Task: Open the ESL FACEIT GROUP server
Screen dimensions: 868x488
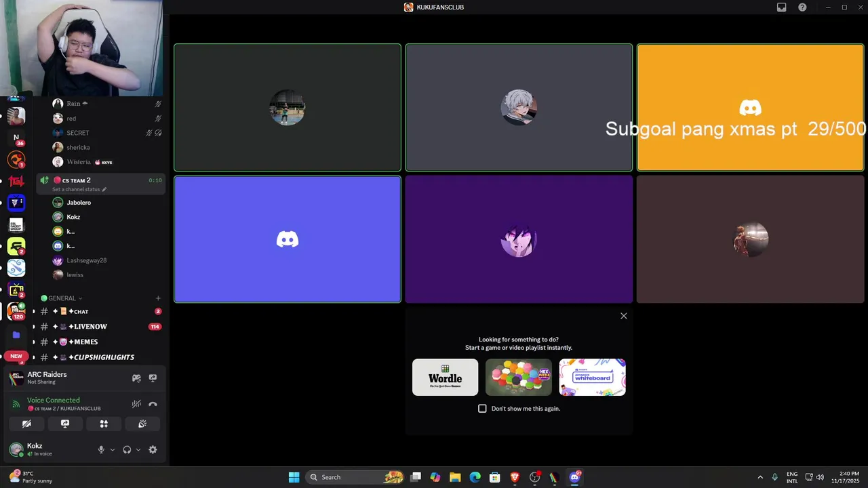Action: pyautogui.click(x=16, y=224)
